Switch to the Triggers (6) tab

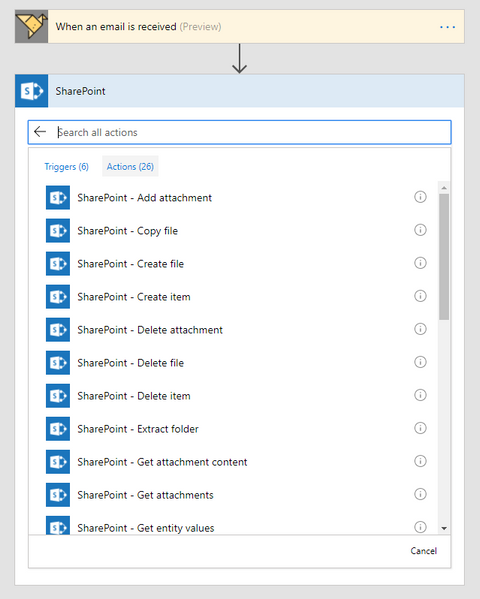(x=66, y=167)
